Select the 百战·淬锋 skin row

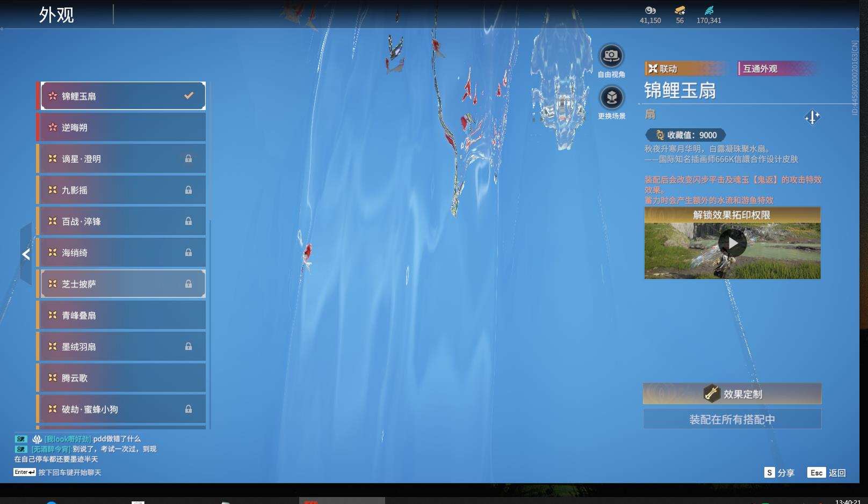[121, 221]
